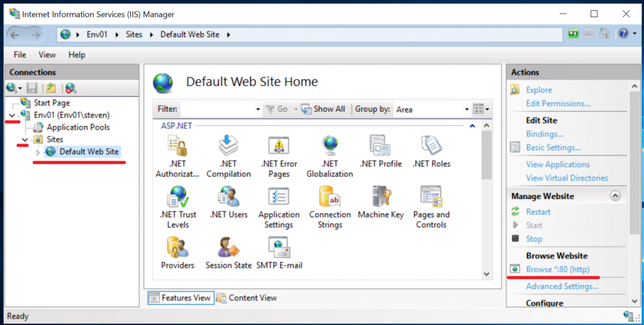Click Sites in the address breadcrumb
The width and height of the screenshot is (644, 325).
click(x=134, y=35)
